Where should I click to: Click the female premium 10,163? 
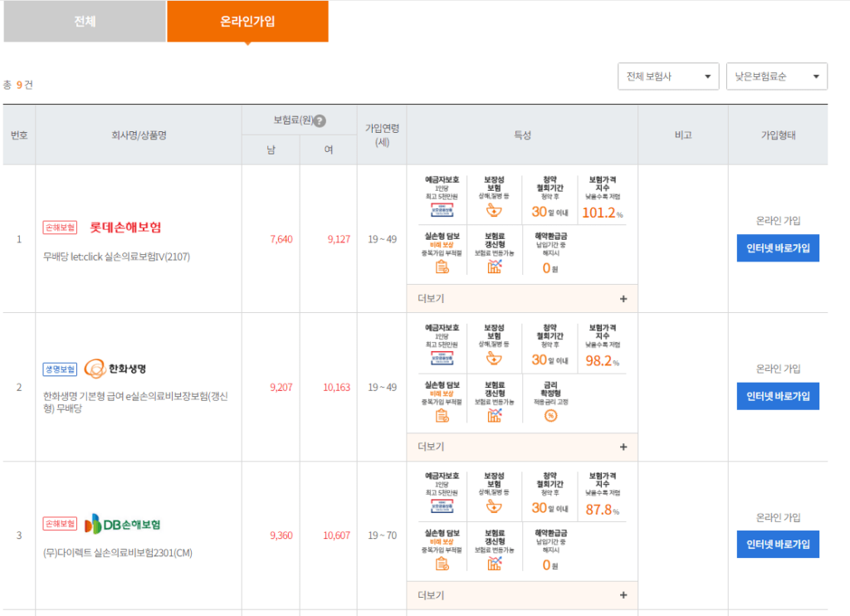pyautogui.click(x=337, y=387)
